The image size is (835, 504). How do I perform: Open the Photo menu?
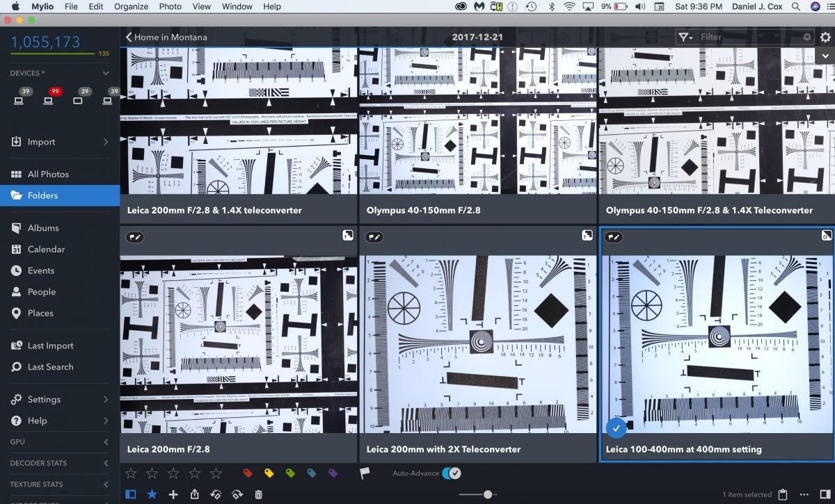pos(170,6)
